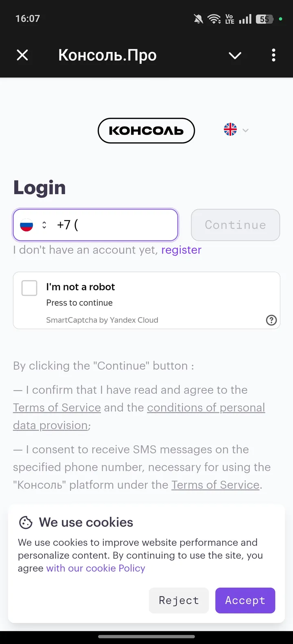The width and height of the screenshot is (293, 644).
Task: Tap the Wi-Fi icon in the status bar
Action: pos(214,18)
